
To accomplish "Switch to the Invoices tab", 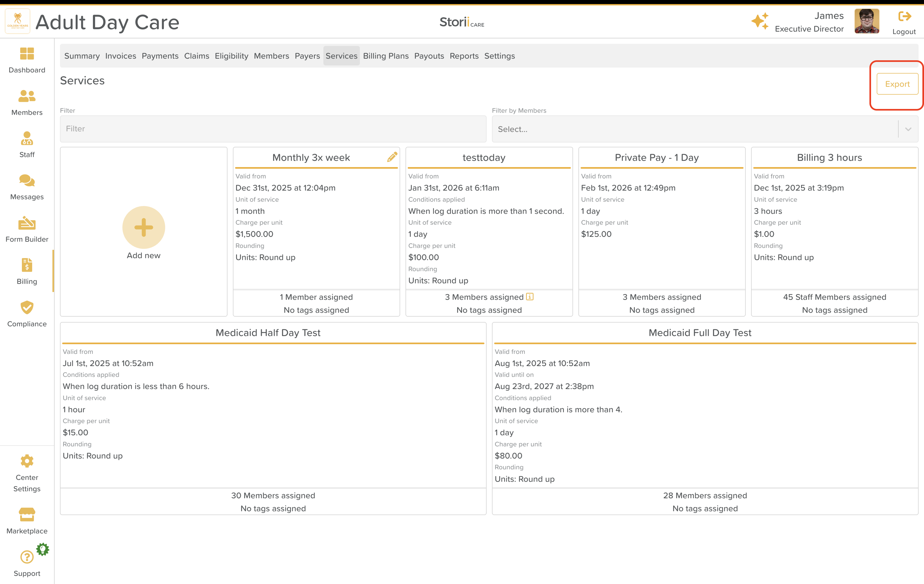I will [x=120, y=56].
